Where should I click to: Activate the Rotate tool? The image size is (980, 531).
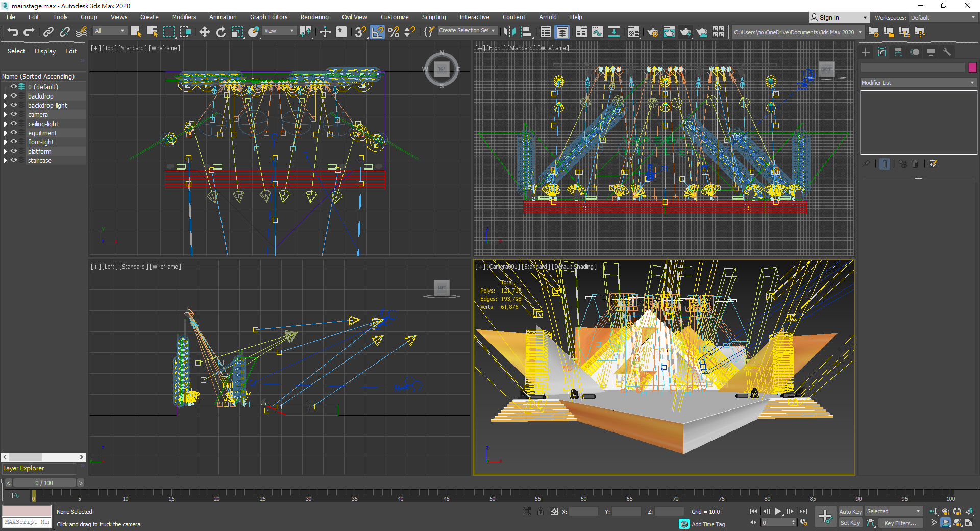click(220, 32)
